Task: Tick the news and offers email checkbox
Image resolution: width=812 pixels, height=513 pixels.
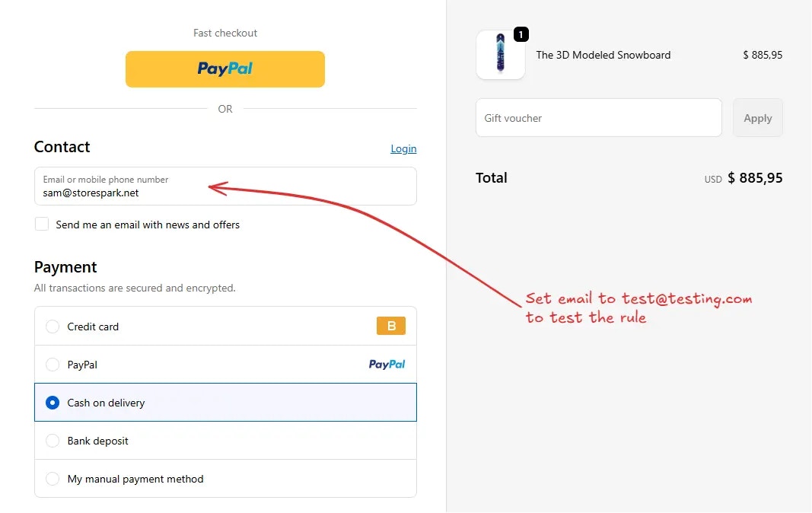Action: pyautogui.click(x=41, y=224)
